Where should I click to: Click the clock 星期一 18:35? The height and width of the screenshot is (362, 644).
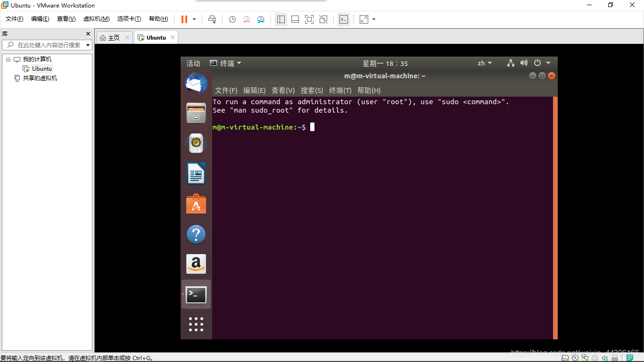coord(385,63)
